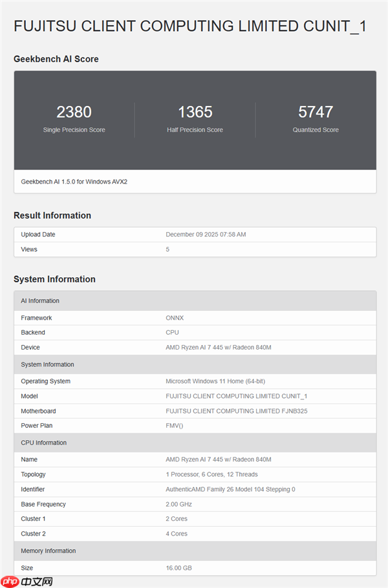Viewport: 388px width, 588px height.
Task: Select the December 09 2025 07:58 AM value
Action: pos(206,235)
